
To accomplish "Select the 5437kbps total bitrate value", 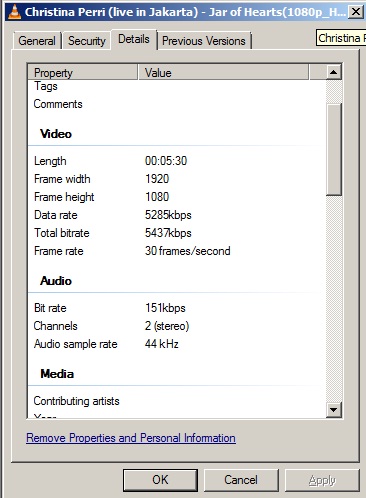I will (168, 233).
